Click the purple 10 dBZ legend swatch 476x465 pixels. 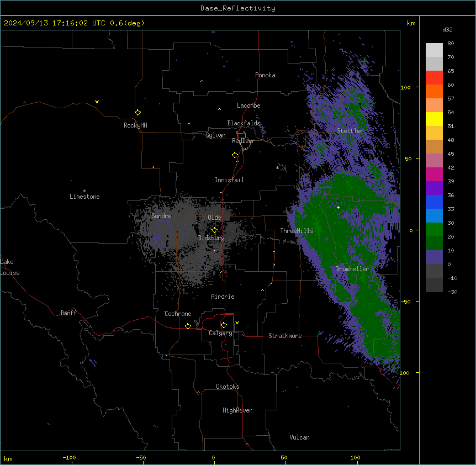pyautogui.click(x=434, y=257)
